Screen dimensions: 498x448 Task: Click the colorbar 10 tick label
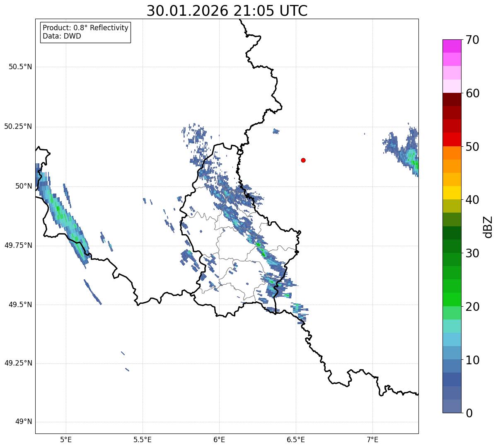tap(473, 360)
